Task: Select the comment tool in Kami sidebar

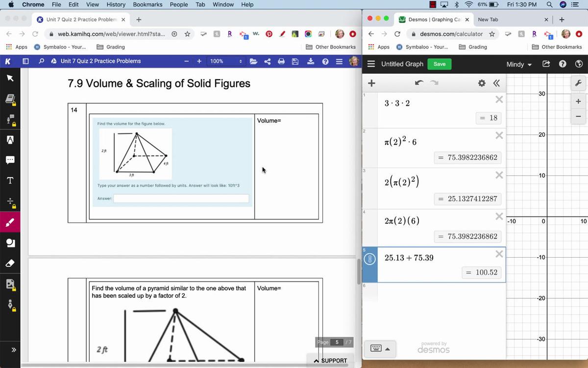Action: [x=10, y=160]
